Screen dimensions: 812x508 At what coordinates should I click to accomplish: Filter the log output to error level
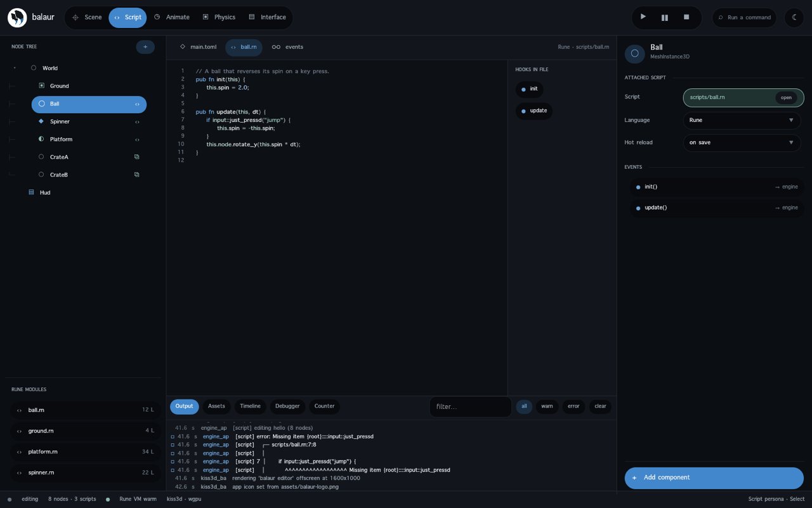tap(573, 406)
